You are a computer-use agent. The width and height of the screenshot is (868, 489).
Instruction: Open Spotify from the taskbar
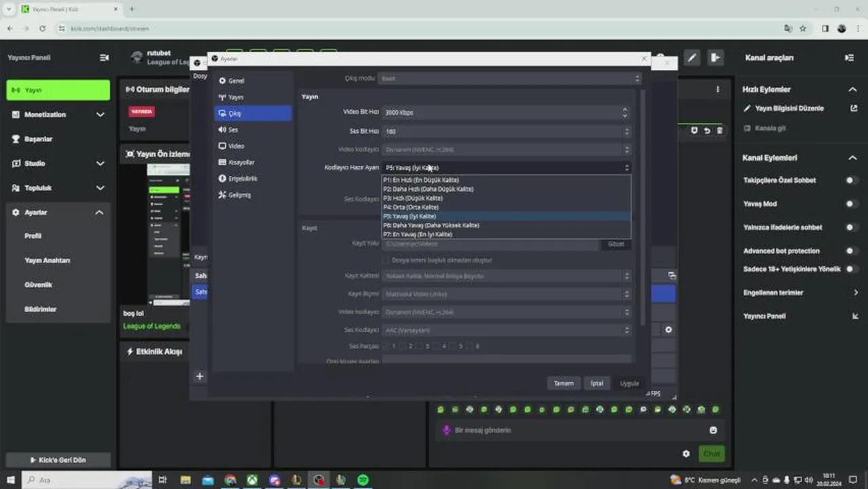363,480
